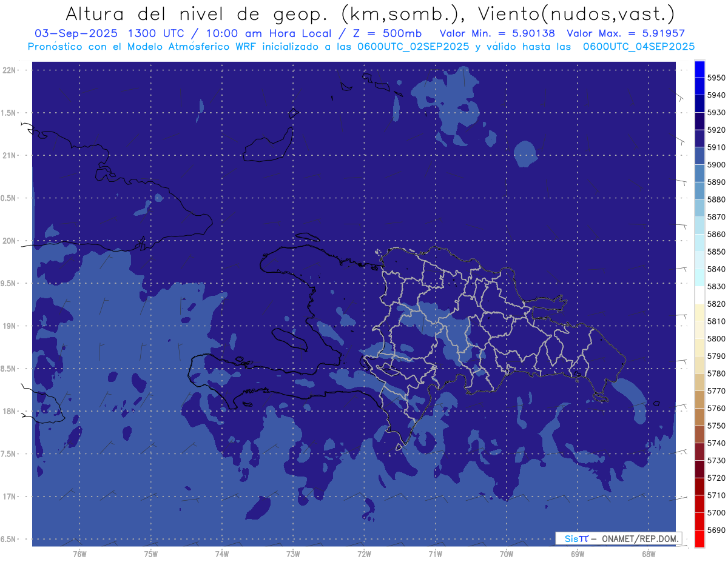Click the 5950 color bar label
This screenshot has height=562, width=728.
click(x=716, y=78)
